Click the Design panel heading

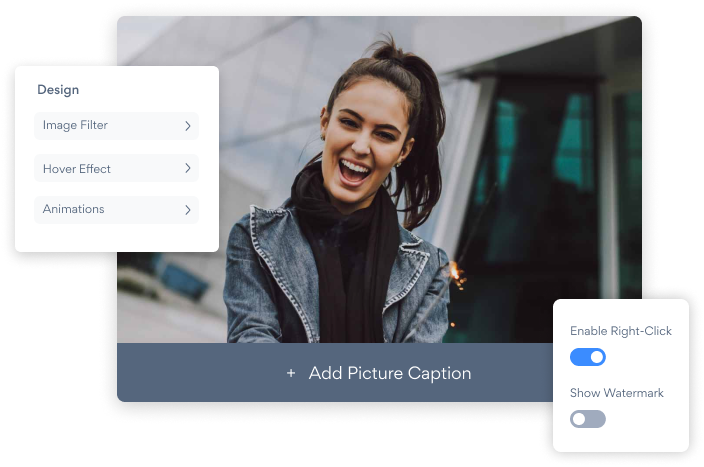click(x=58, y=90)
